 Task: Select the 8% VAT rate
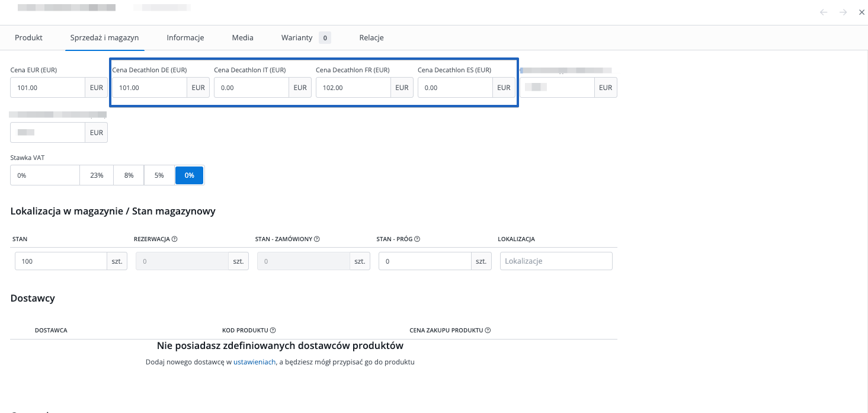tap(129, 175)
